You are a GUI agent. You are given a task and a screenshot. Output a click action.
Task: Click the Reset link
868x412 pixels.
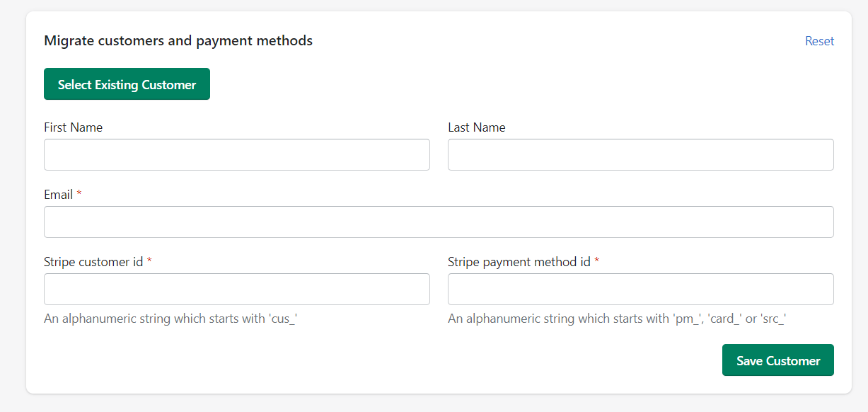(819, 41)
